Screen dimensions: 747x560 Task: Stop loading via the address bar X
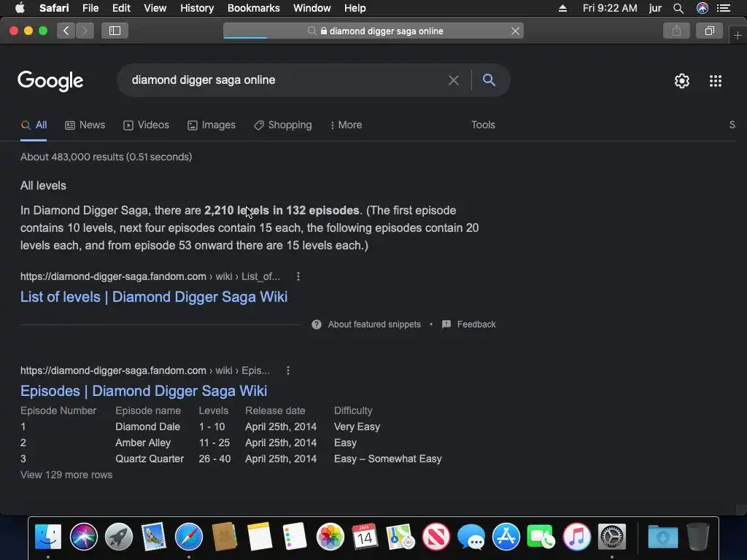pos(515,31)
